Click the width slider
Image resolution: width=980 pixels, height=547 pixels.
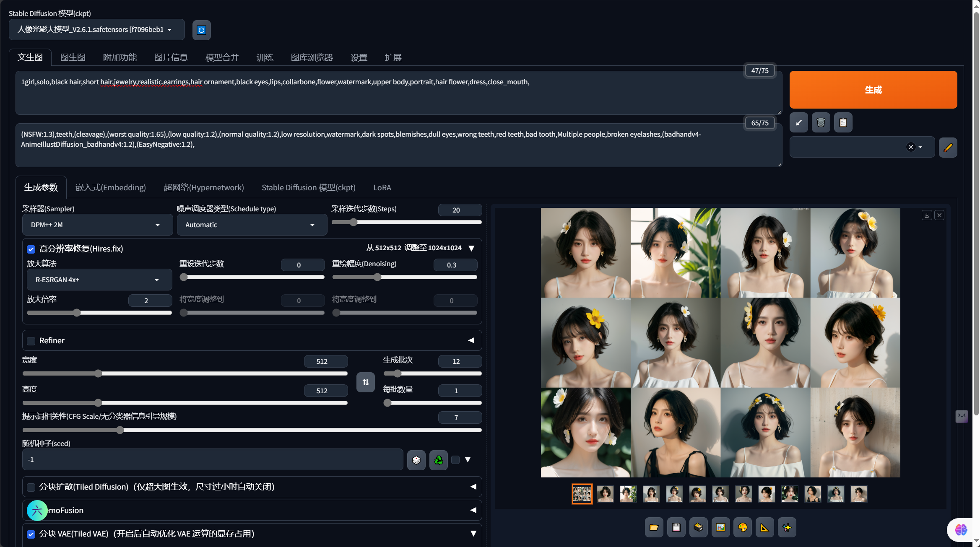185,373
